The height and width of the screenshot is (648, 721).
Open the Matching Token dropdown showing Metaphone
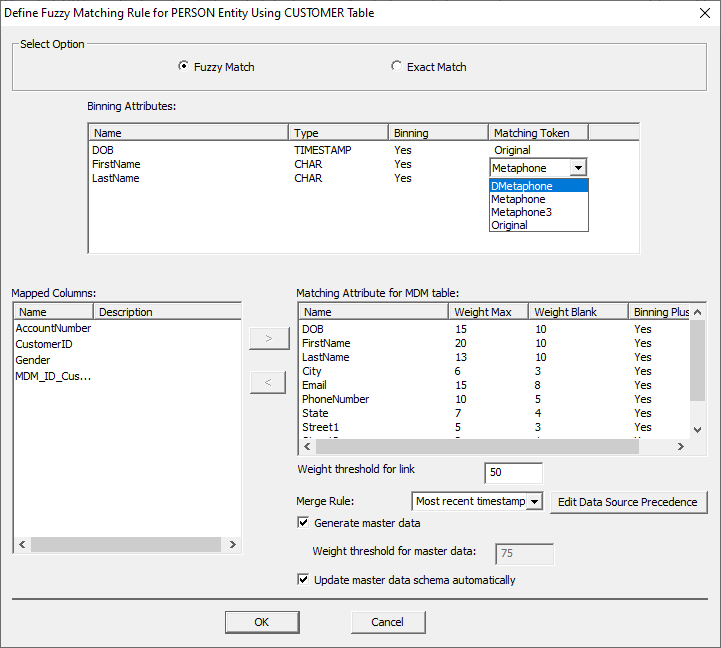[578, 168]
